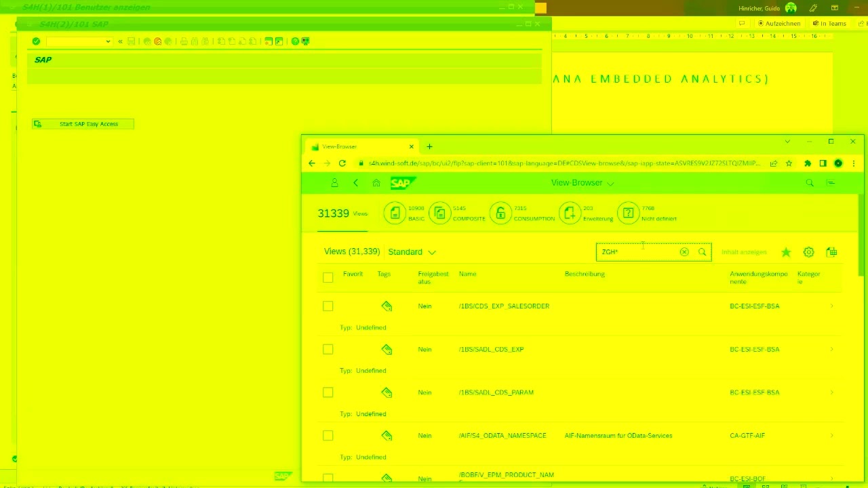This screenshot has width=868, height=488.
Task: Open /1BS/SADL_CDS_EXP view link
Action: point(491,350)
